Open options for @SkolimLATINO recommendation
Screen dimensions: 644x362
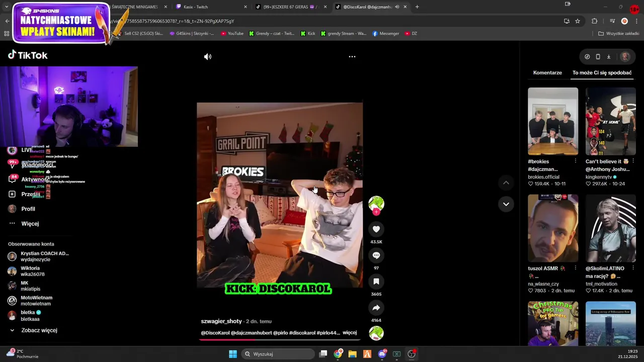coord(633,268)
